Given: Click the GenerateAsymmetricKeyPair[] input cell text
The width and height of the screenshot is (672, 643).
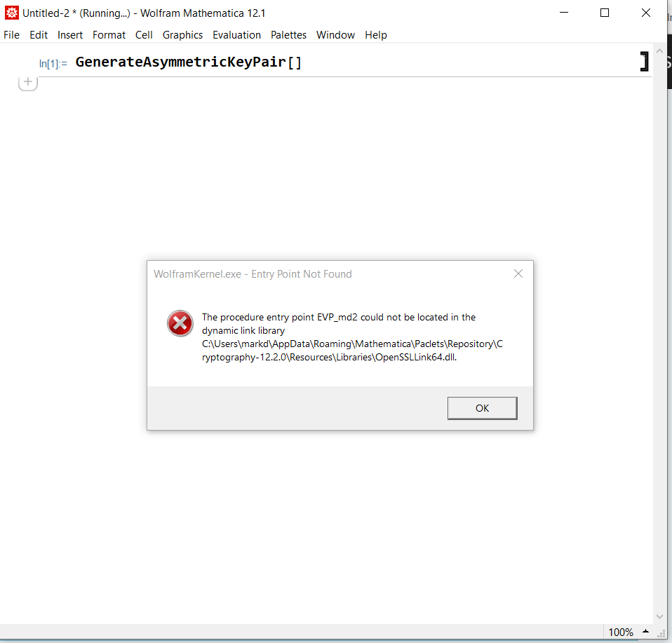Looking at the screenshot, I should (x=189, y=62).
